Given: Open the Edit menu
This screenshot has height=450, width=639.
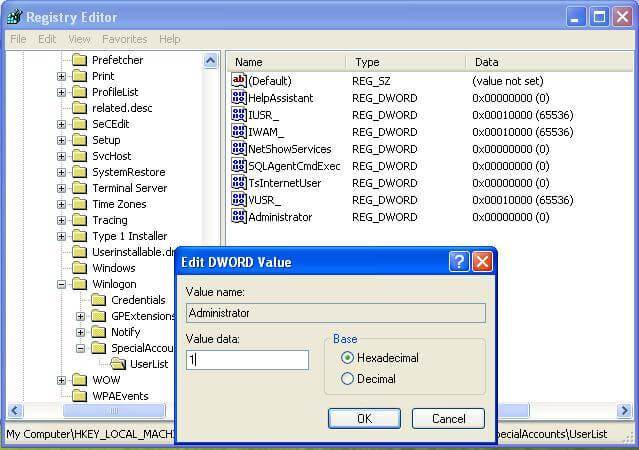Looking at the screenshot, I should click(x=47, y=39).
